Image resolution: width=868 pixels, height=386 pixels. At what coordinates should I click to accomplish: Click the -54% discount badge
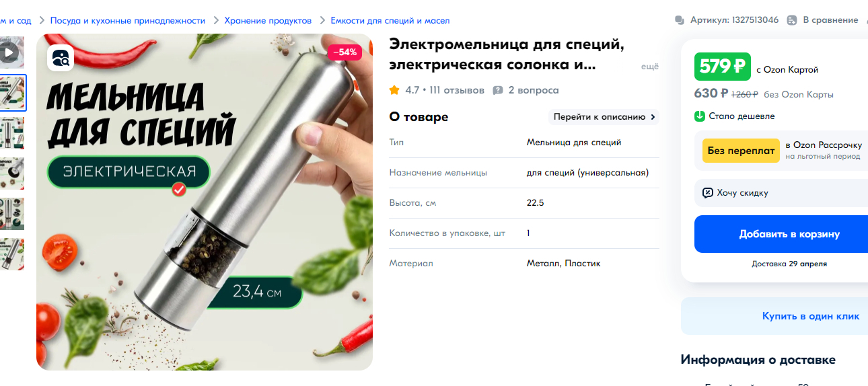(x=345, y=52)
